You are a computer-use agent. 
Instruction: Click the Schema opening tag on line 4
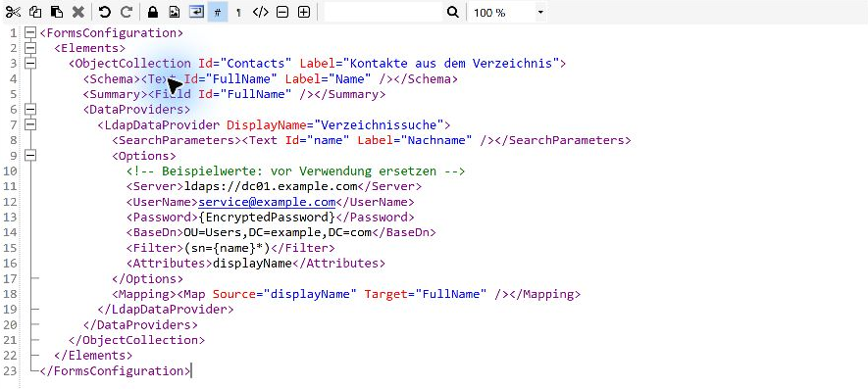(x=113, y=79)
